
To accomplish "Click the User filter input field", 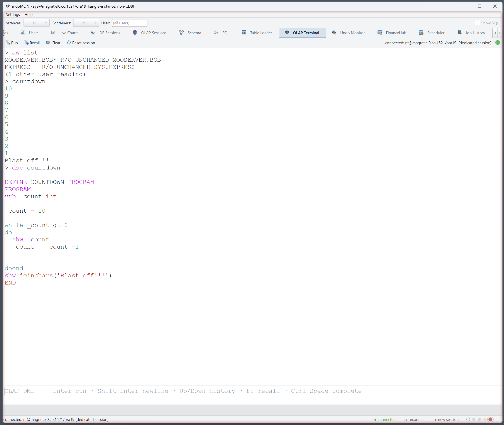I will point(130,23).
